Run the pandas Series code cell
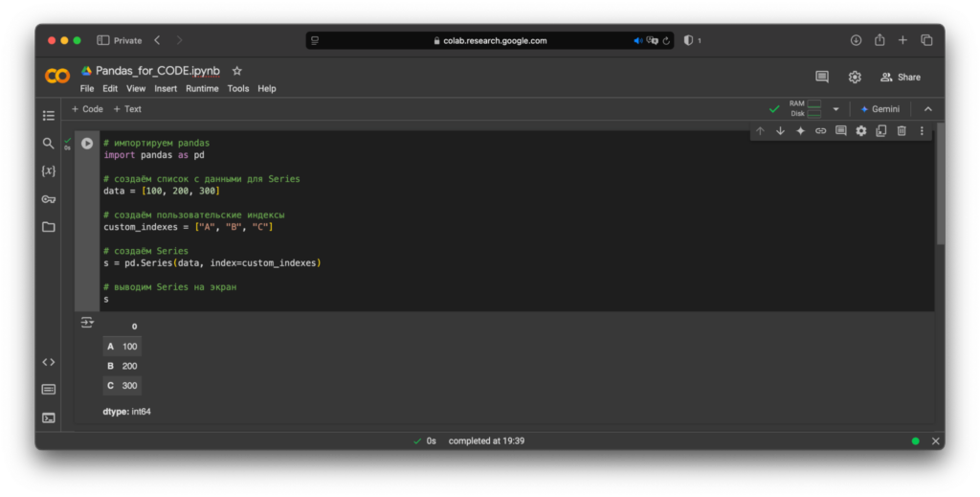Screen dimensions: 980x497 (x=87, y=144)
